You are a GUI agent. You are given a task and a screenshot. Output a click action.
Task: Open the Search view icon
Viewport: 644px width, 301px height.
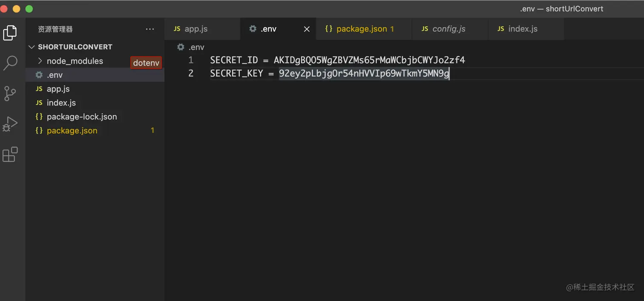coord(10,63)
